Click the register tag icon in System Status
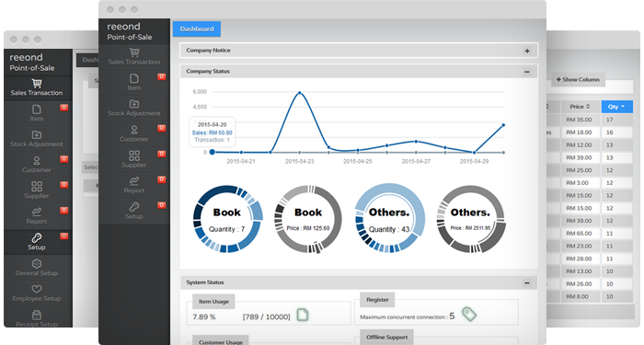Image resolution: width=644 pixels, height=345 pixels. (468, 315)
